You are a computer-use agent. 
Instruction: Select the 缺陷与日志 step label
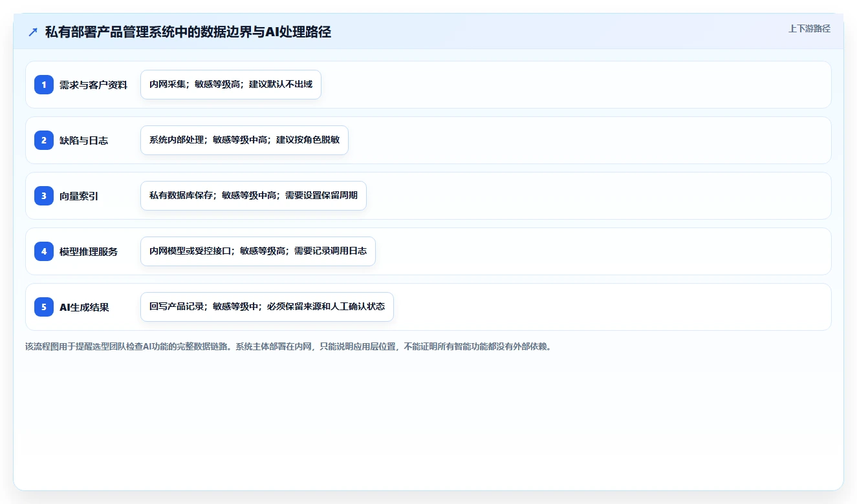[83, 141]
